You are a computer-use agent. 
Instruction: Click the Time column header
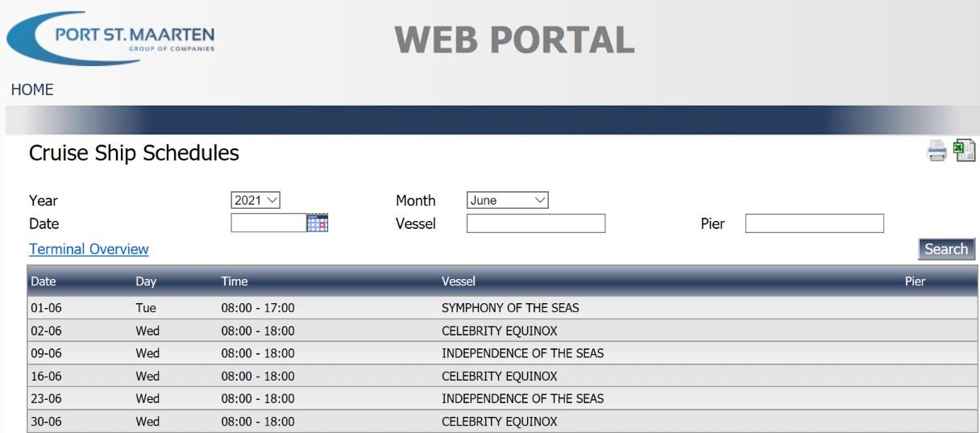[235, 281]
